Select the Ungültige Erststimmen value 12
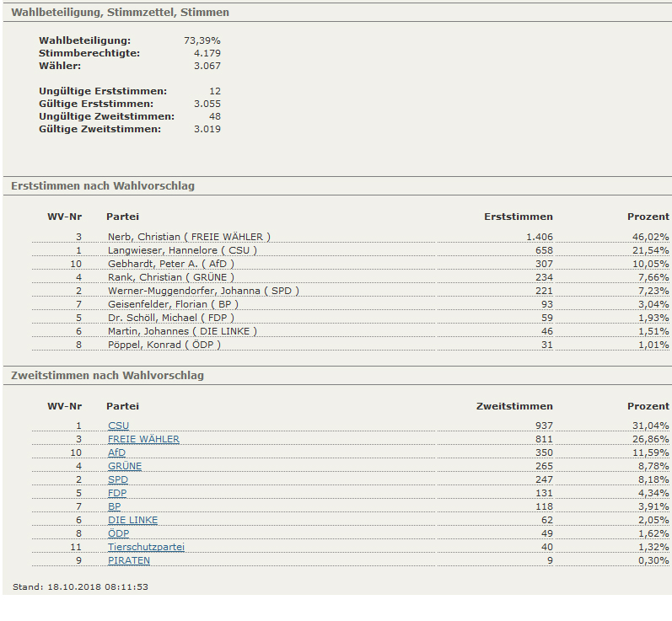The height and width of the screenshot is (621, 672). pyautogui.click(x=215, y=91)
